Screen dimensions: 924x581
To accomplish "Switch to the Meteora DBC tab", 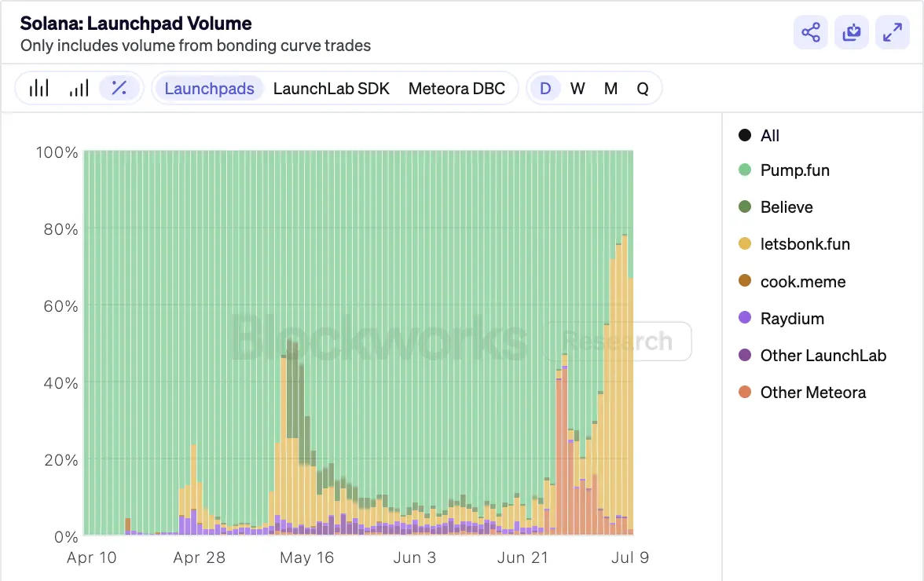I will point(458,88).
